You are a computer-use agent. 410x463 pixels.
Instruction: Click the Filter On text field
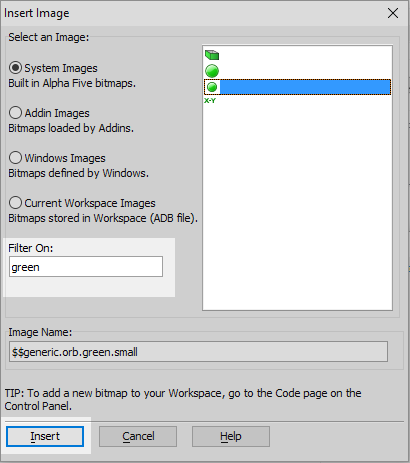pos(86,267)
